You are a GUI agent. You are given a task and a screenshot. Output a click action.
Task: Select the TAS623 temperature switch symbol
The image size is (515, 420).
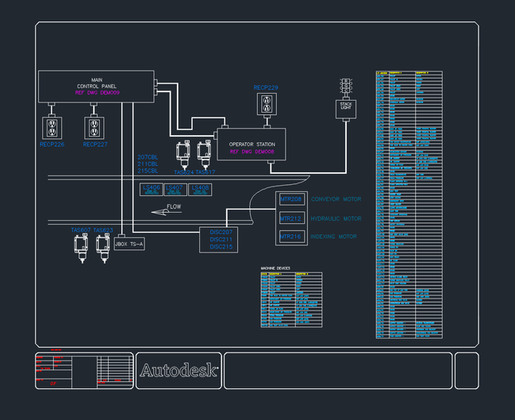(x=103, y=249)
